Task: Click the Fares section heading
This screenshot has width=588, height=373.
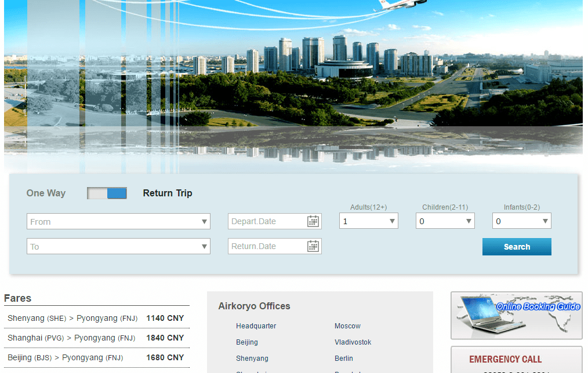Action: pos(17,298)
